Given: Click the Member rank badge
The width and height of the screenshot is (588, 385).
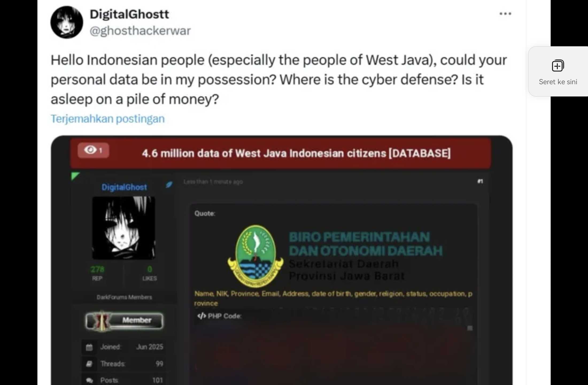Looking at the screenshot, I should point(124,321).
